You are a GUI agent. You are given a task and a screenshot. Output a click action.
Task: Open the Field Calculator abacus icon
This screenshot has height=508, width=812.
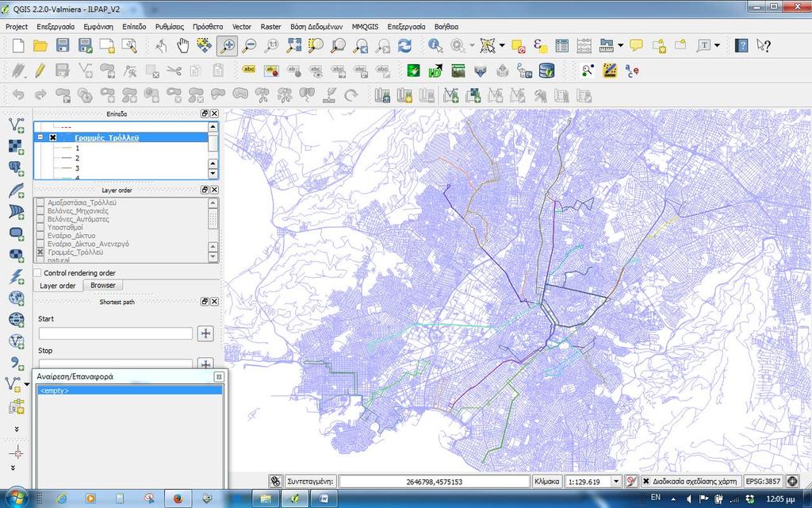(x=584, y=45)
